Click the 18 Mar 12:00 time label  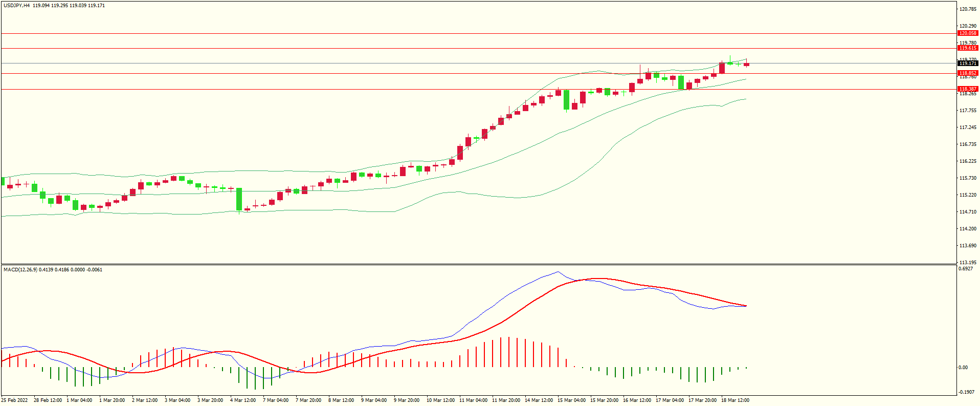735,400
